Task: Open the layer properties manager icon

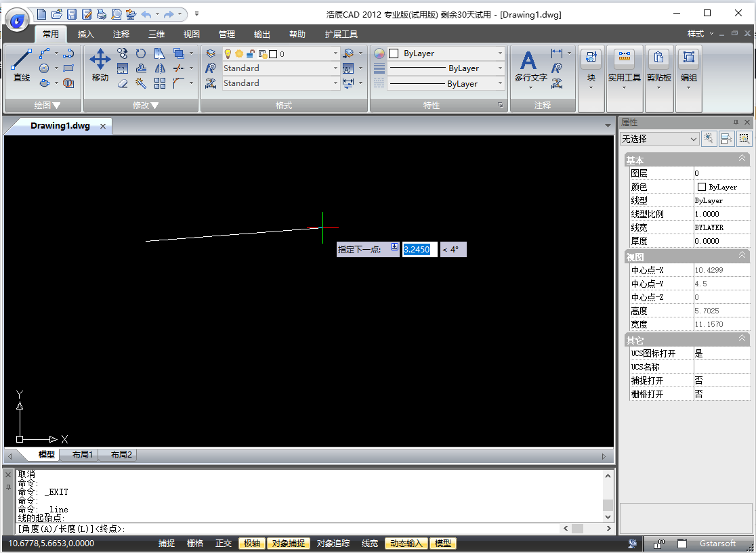Action: [x=211, y=53]
